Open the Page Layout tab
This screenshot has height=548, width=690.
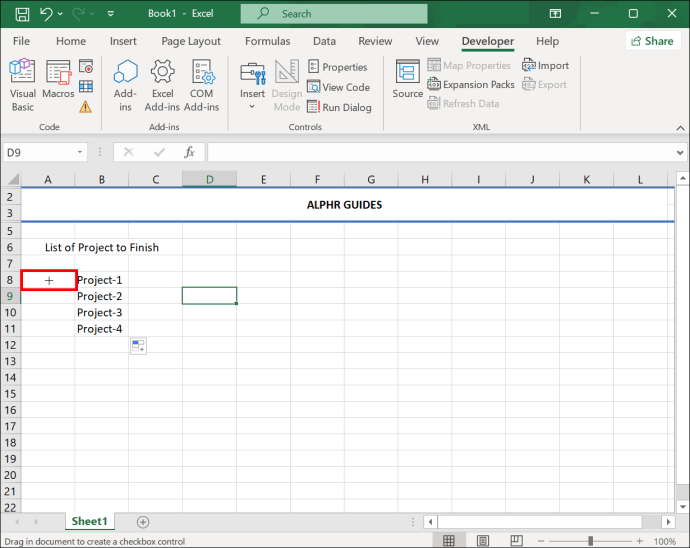tap(191, 41)
